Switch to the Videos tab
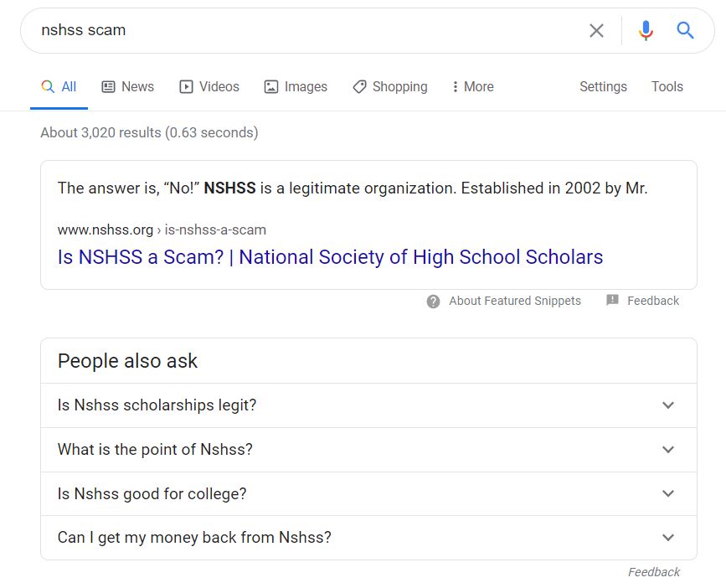This screenshot has height=588, width=726. tap(209, 86)
